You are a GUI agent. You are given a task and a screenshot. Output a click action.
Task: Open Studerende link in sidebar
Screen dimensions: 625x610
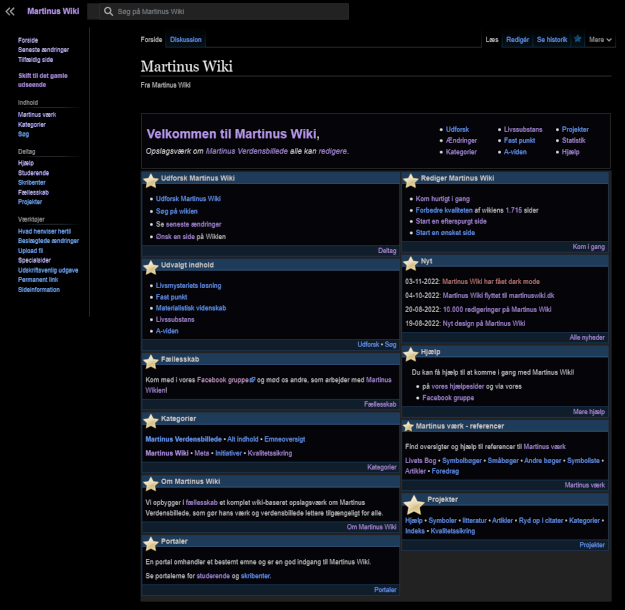tap(33, 173)
